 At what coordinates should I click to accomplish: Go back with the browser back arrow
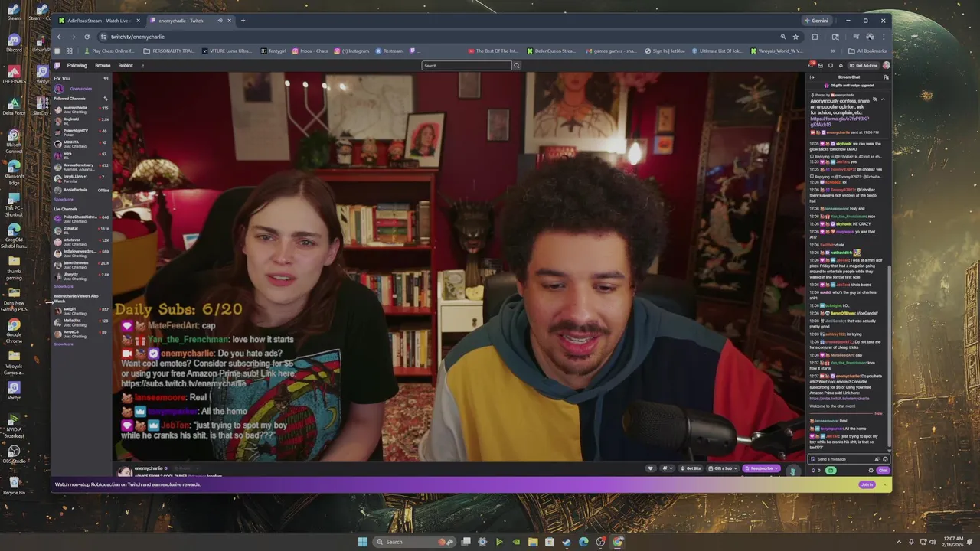point(59,37)
